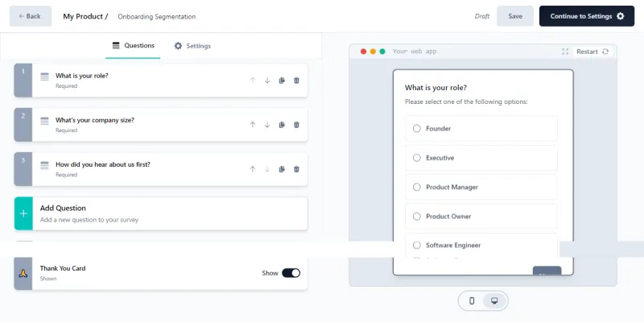Expand preview to fullscreen

tap(565, 52)
